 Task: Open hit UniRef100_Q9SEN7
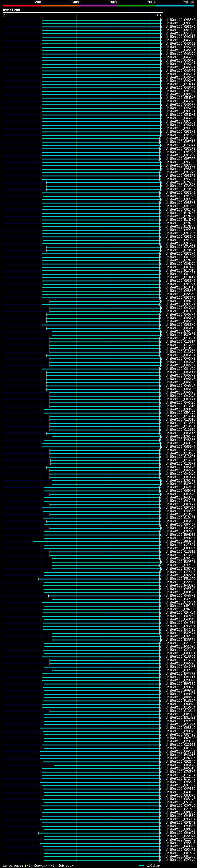coord(180,20)
